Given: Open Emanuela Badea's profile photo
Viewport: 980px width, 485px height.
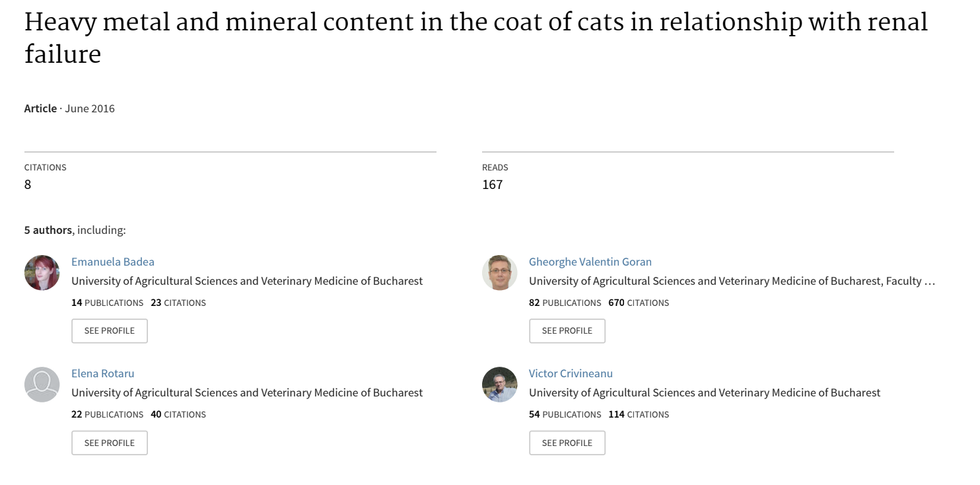Looking at the screenshot, I should (42, 272).
